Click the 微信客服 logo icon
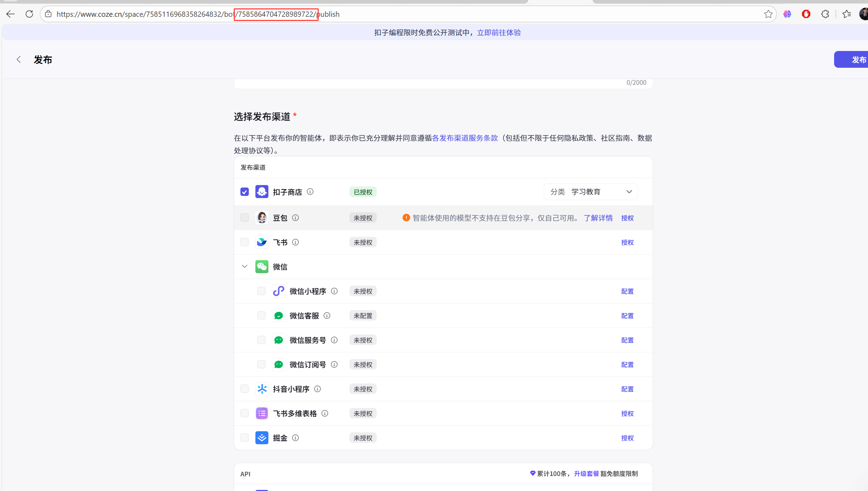The height and width of the screenshot is (491, 868). [279, 315]
